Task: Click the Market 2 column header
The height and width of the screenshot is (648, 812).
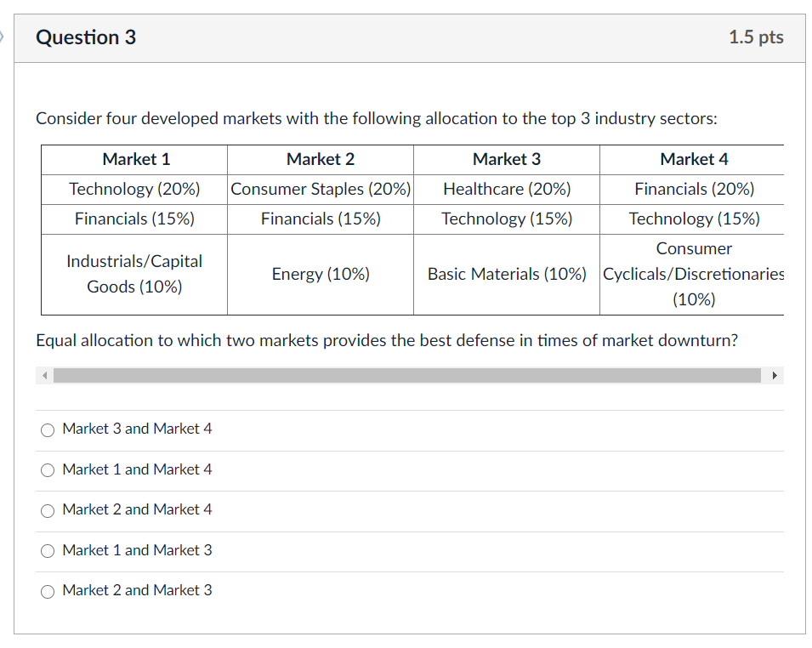Action: (x=321, y=160)
